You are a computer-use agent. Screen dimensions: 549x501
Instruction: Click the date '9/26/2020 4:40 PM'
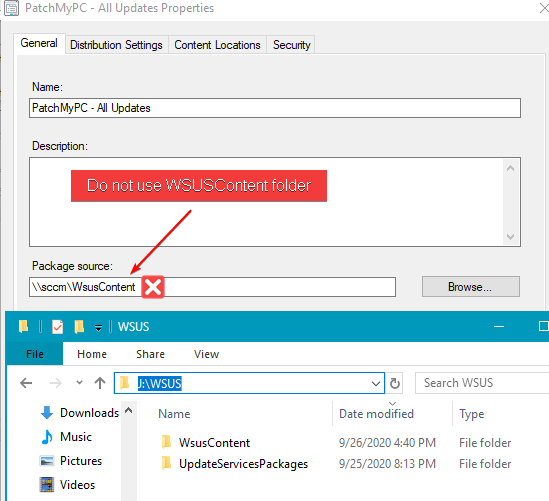click(x=387, y=443)
